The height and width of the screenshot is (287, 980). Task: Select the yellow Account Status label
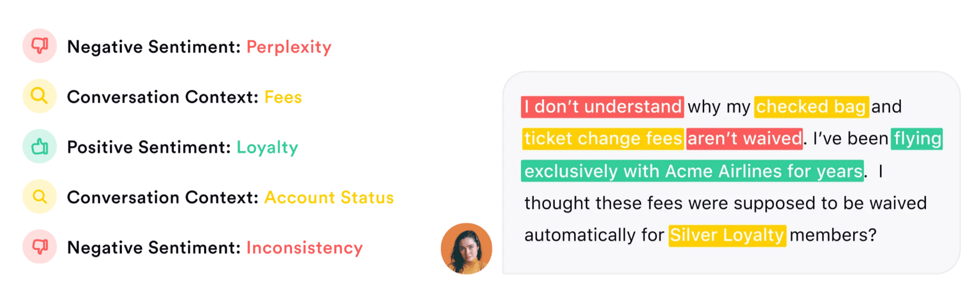click(329, 198)
